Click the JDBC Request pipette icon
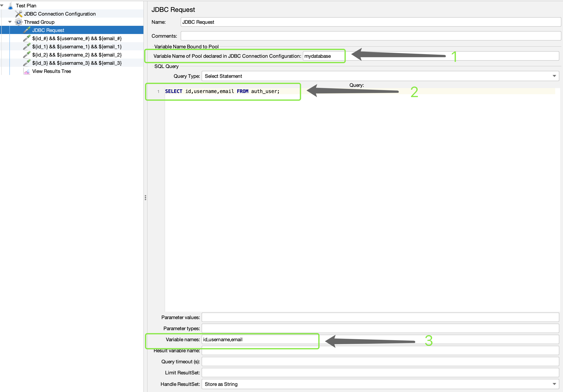This screenshot has width=563, height=392. pos(27,30)
